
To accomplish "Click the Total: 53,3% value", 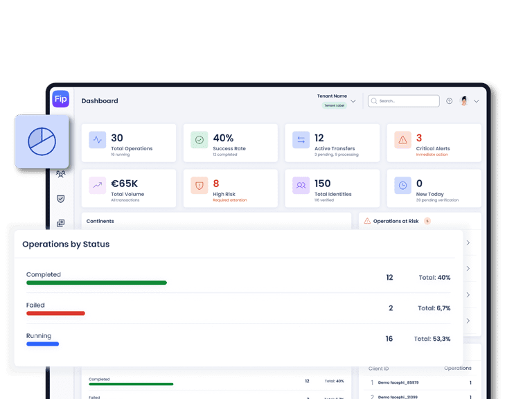I will pos(432,339).
